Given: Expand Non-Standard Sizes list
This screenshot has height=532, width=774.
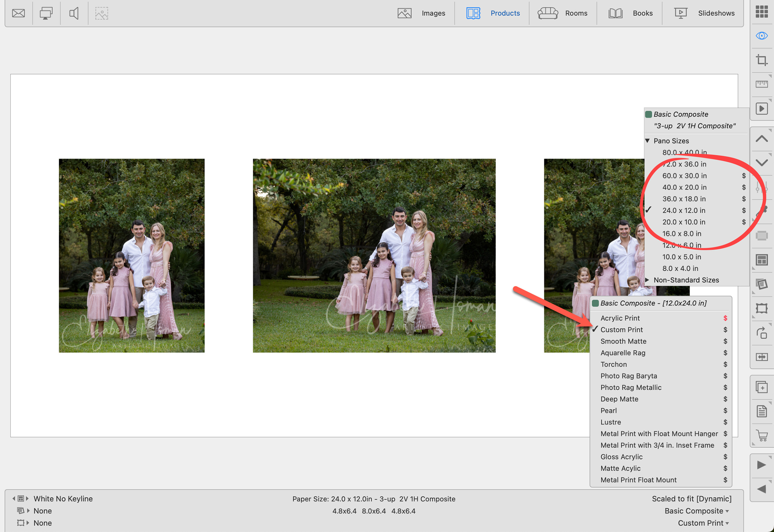Looking at the screenshot, I should [647, 280].
